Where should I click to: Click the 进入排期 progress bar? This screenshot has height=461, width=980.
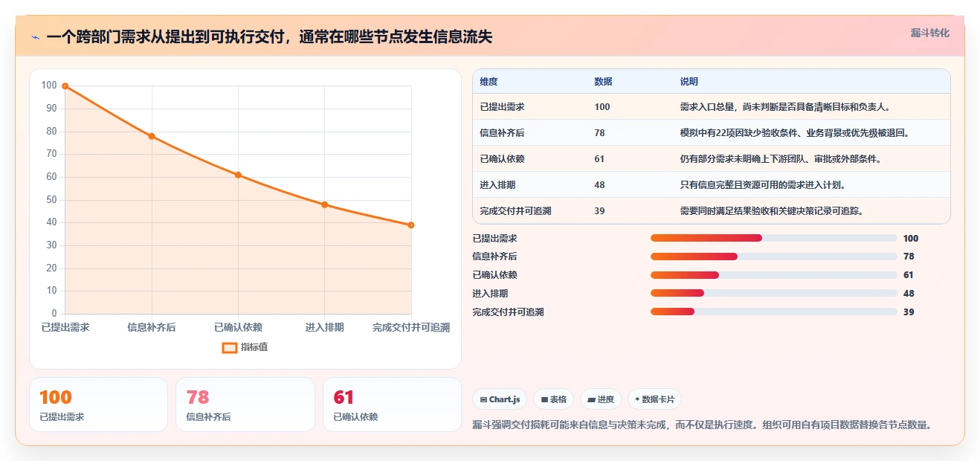click(774, 294)
